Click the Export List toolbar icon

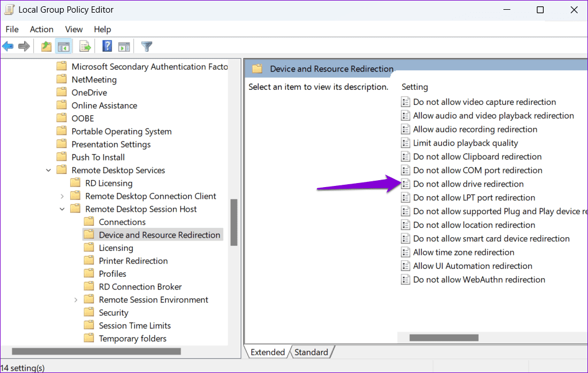click(x=85, y=47)
